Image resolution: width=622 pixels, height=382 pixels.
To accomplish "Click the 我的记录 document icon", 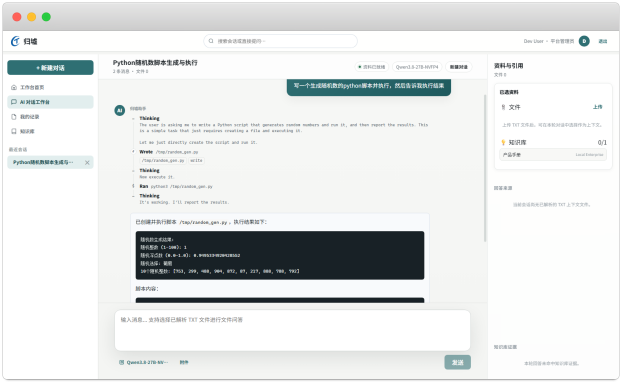I will click(14, 117).
